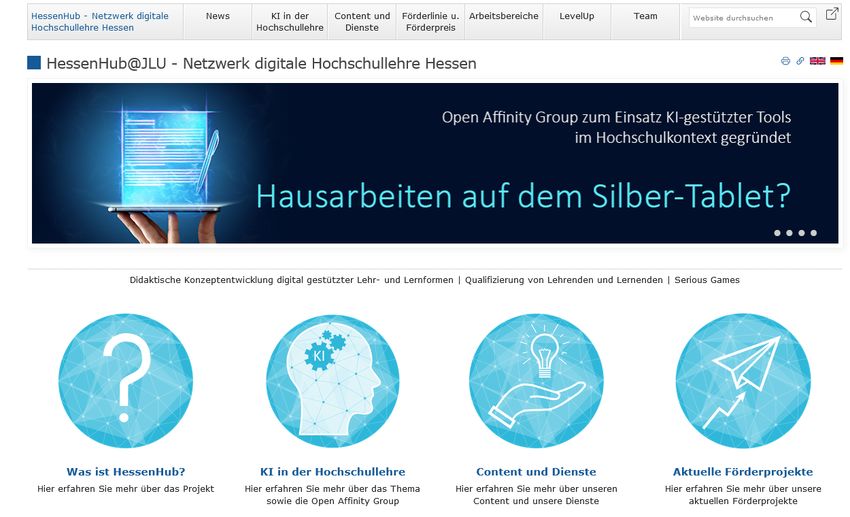Click the KI head circle icon
Screen dimensions: 850x517
[332, 380]
